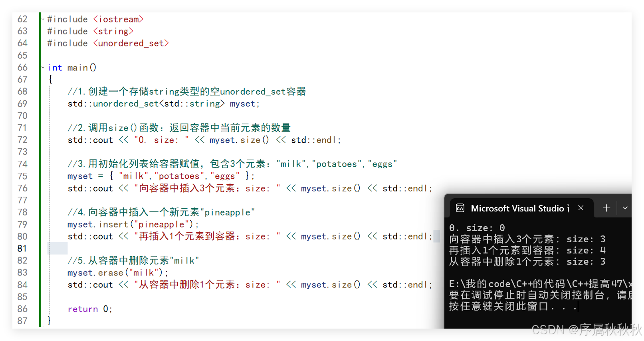
Task: Click the myset declaration on line 69
Action: click(x=164, y=104)
